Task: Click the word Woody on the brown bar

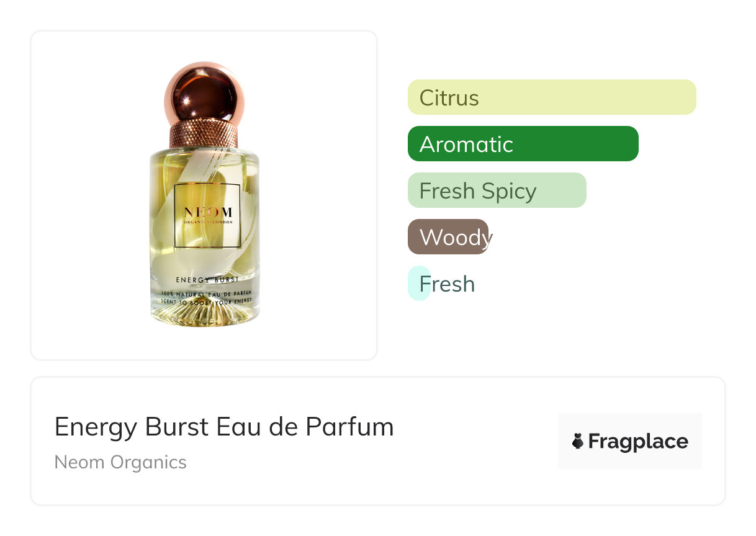Action: 455,238
